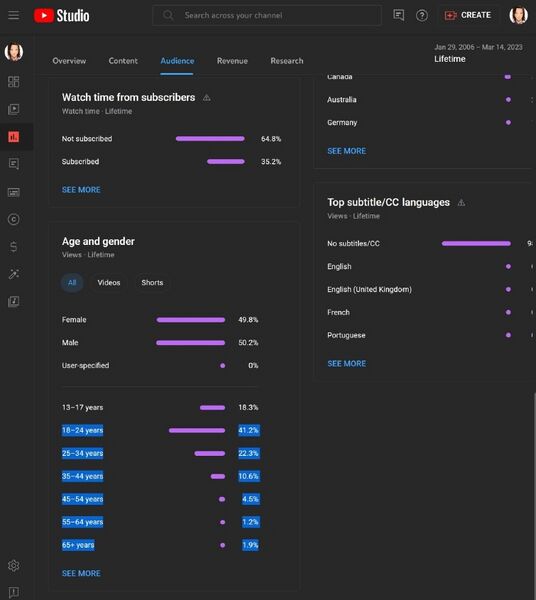This screenshot has width=536, height=600.
Task: Open Customization magic wand icon
Action: pos(13,274)
